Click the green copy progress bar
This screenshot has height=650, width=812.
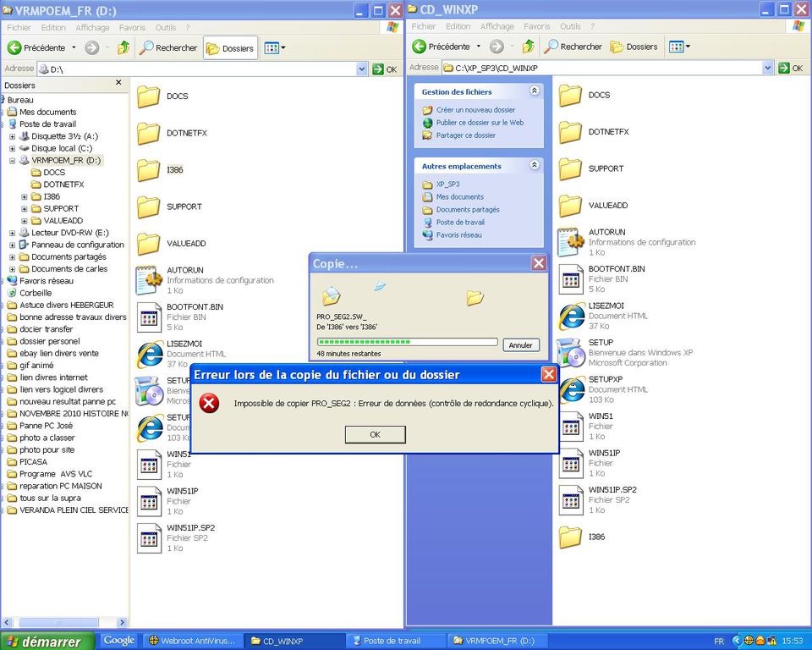click(x=406, y=340)
